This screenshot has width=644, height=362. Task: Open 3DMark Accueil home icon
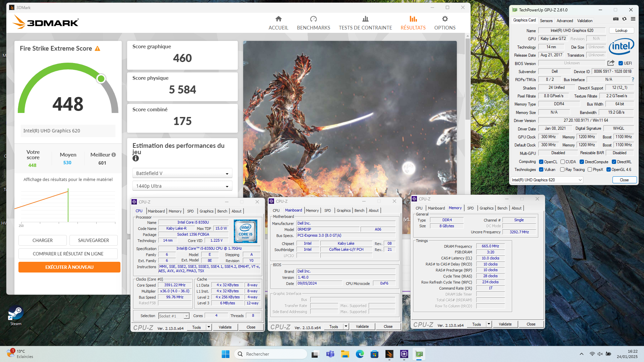click(278, 19)
